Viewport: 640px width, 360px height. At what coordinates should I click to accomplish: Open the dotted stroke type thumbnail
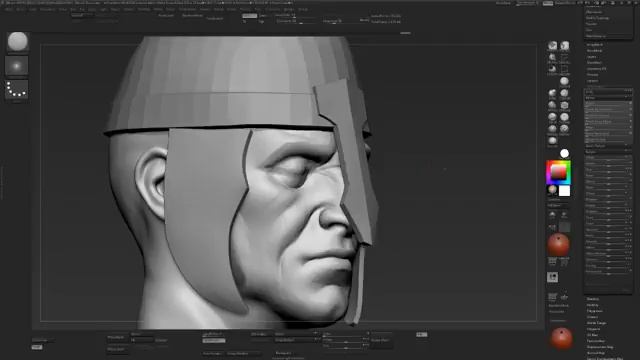point(17,89)
